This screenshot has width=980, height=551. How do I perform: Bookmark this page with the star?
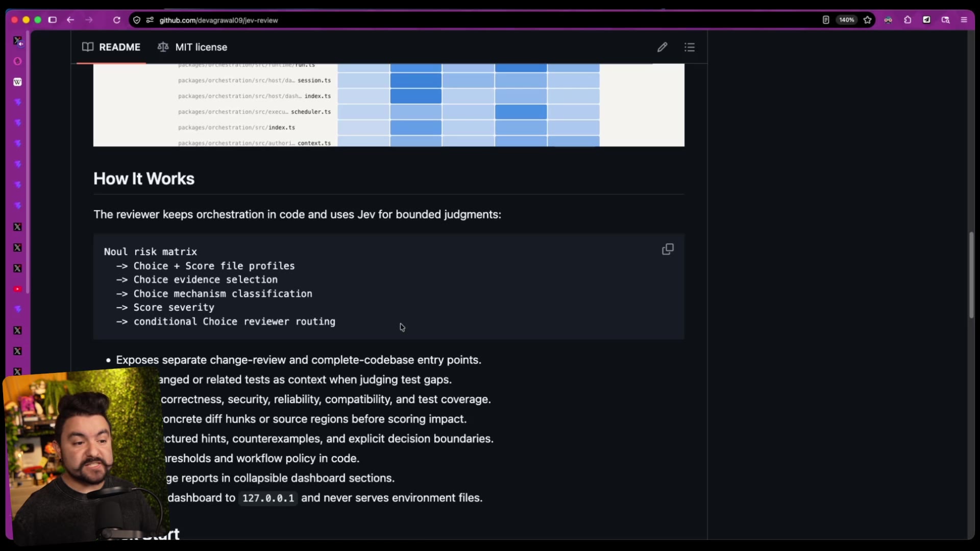(867, 20)
